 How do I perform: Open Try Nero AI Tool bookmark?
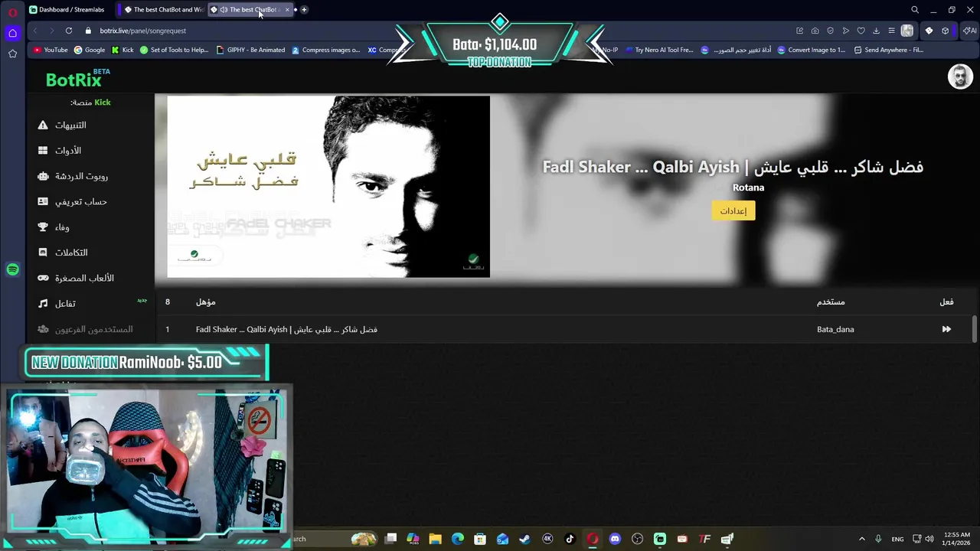pos(658,50)
